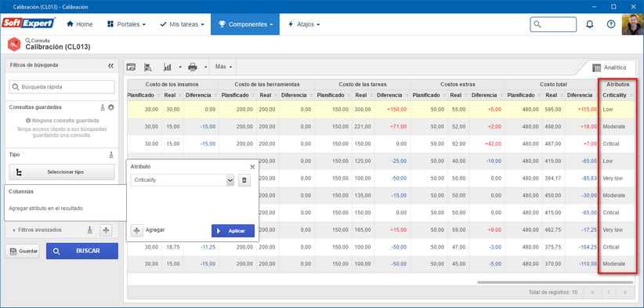Click the SoftExpert logo
This screenshot has height=308, width=644.
[28, 24]
